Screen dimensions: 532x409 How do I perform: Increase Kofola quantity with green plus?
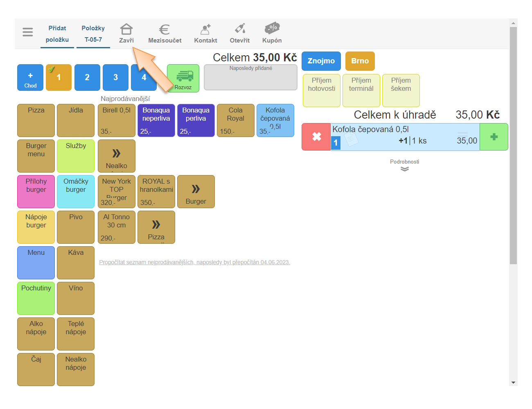[494, 137]
